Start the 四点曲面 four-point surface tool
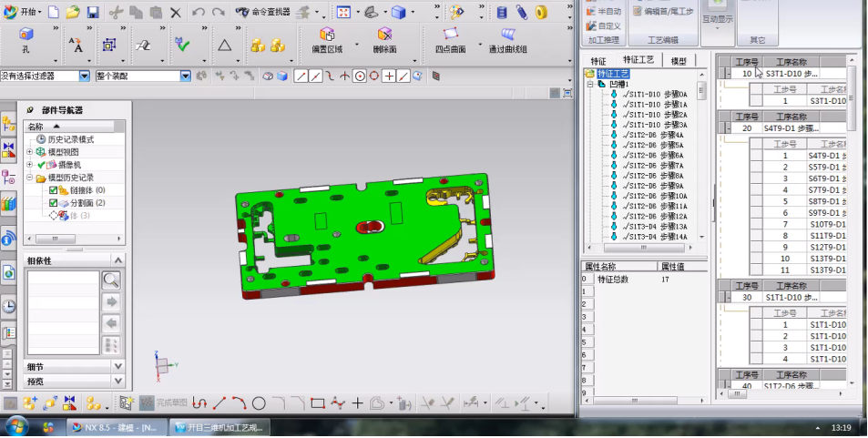This screenshot has height=438, width=868. (x=450, y=40)
